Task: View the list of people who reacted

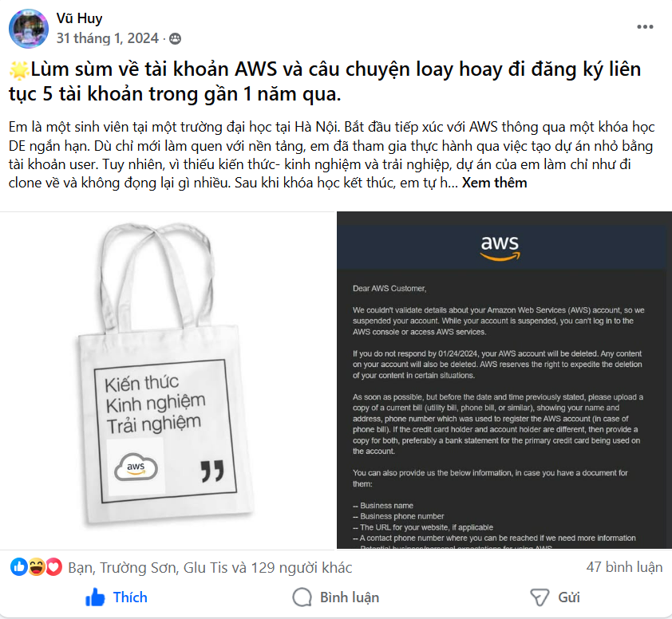Action: point(210,568)
